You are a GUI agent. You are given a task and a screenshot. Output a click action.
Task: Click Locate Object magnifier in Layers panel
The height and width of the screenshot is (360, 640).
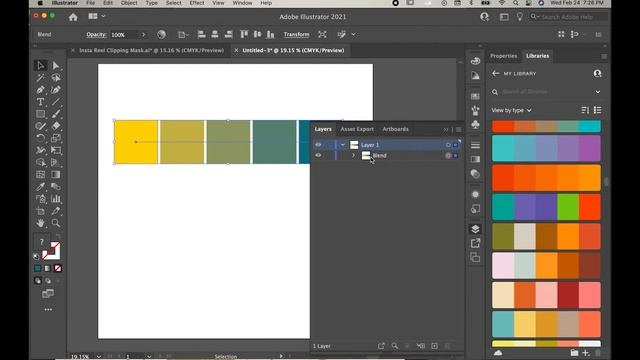click(x=395, y=346)
